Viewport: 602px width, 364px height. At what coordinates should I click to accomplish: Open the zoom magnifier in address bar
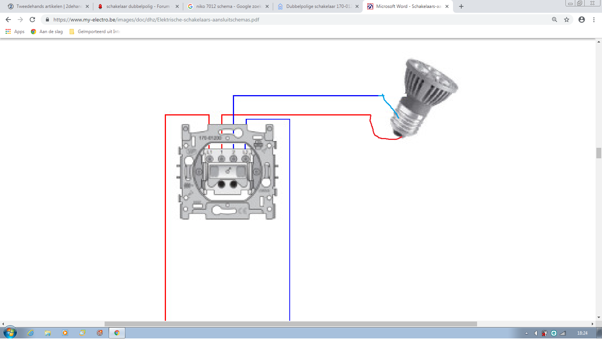(x=555, y=20)
